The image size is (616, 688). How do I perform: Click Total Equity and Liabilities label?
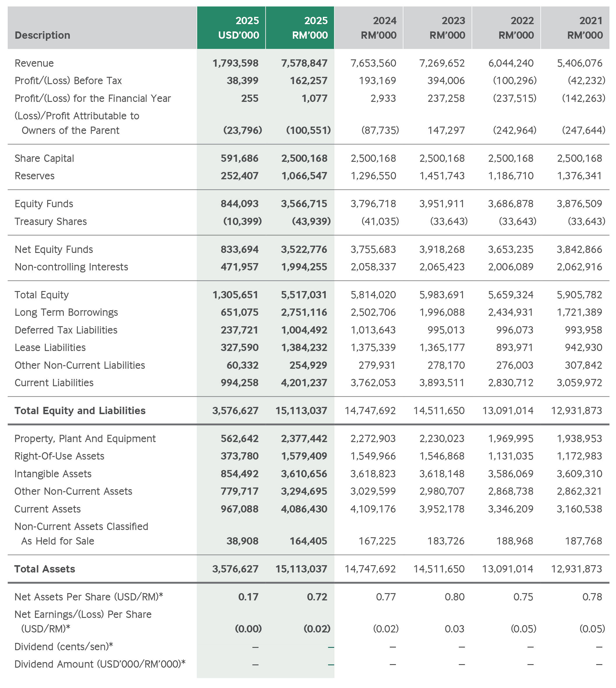click(80, 410)
